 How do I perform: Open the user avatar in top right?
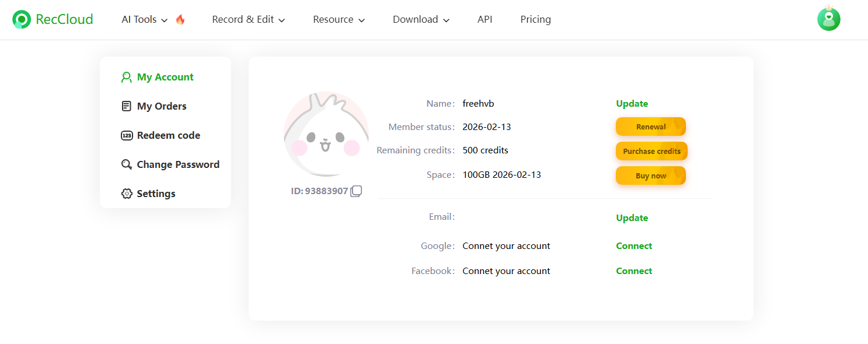pos(828,19)
